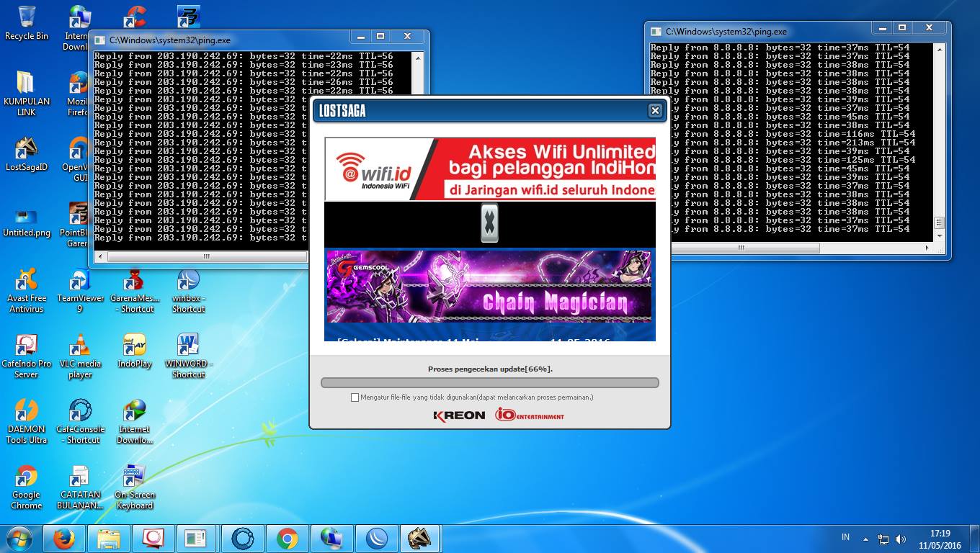Click the Show desktop strip past the clock
Screen dimensions: 980x553
click(x=974, y=539)
